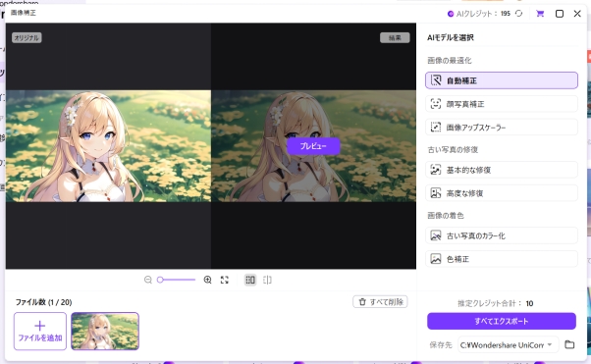The width and height of the screenshot is (591, 364).
Task: Open the save location dropdown
Action: 508,344
